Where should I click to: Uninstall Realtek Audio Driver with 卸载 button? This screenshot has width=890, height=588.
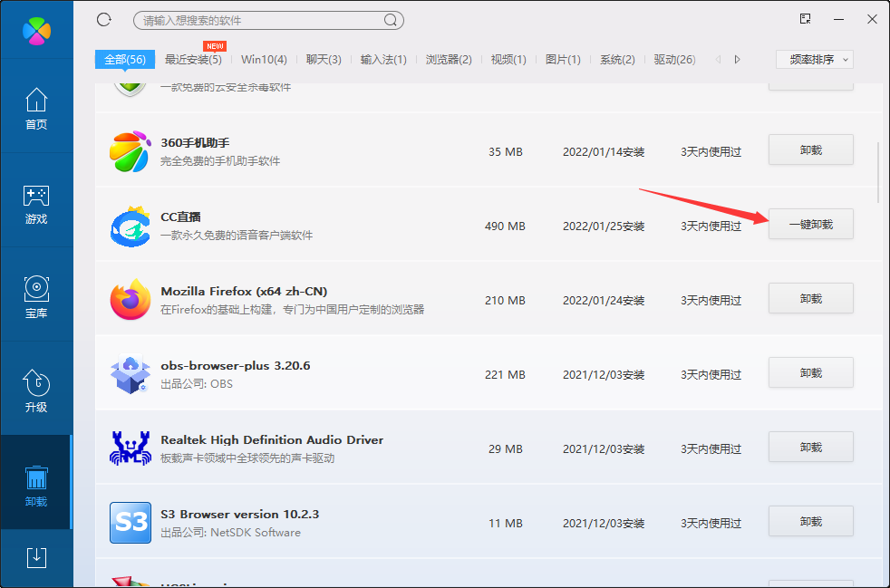pos(811,448)
